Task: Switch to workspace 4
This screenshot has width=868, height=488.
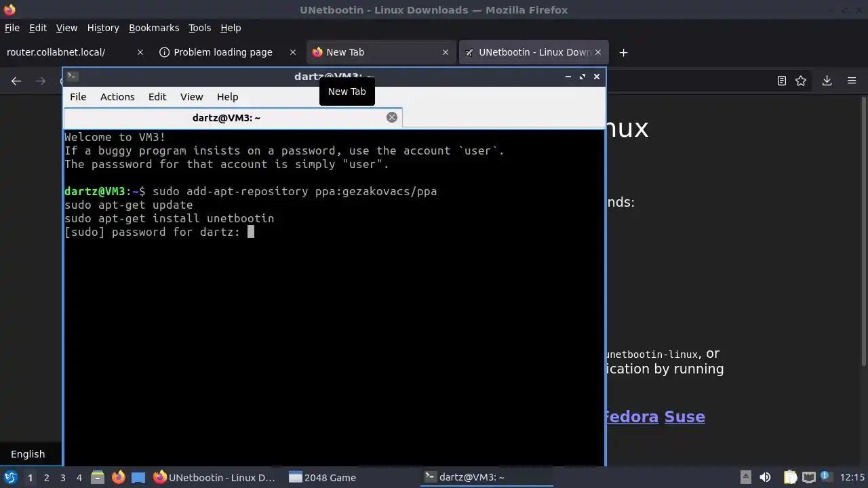Action: (79, 477)
